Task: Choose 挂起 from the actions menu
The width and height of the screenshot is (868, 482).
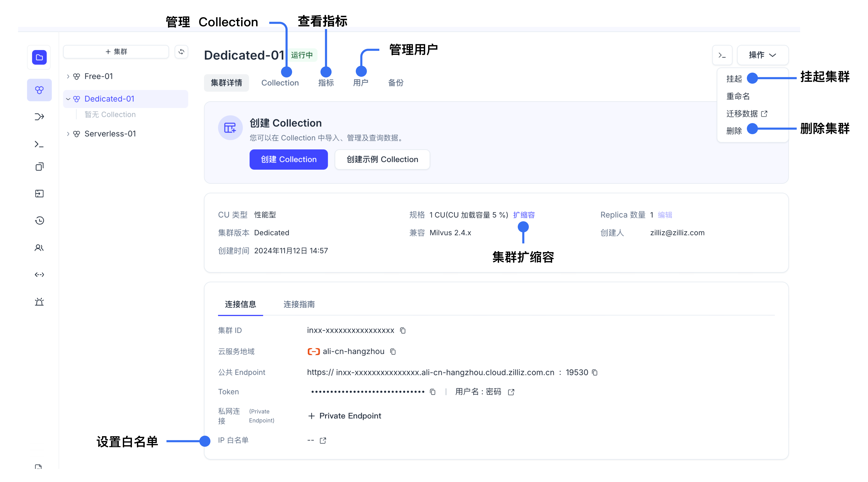Action: pyautogui.click(x=734, y=79)
